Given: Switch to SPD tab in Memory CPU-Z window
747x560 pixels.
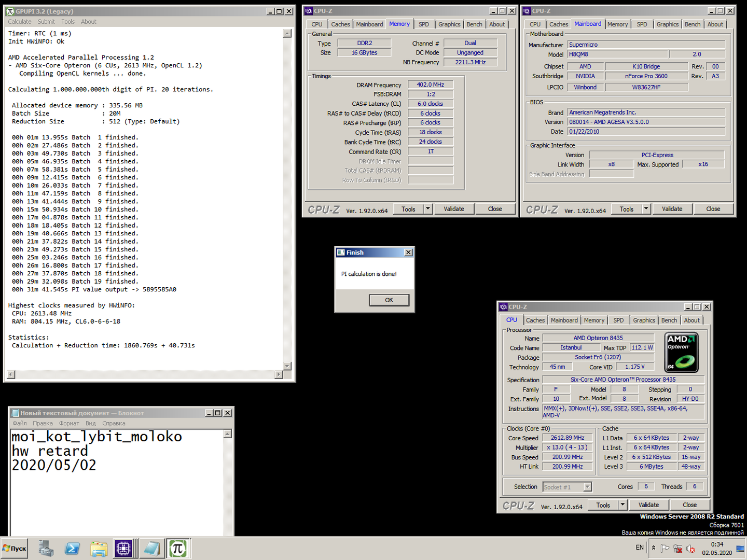Looking at the screenshot, I should coord(424,24).
